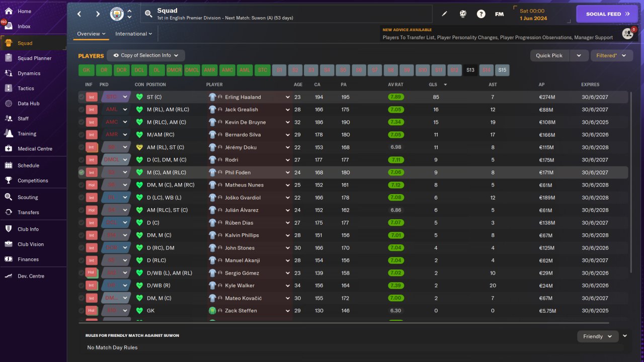The height and width of the screenshot is (362, 644).
Task: Sort the table by the GLS column
Action: (x=432, y=84)
